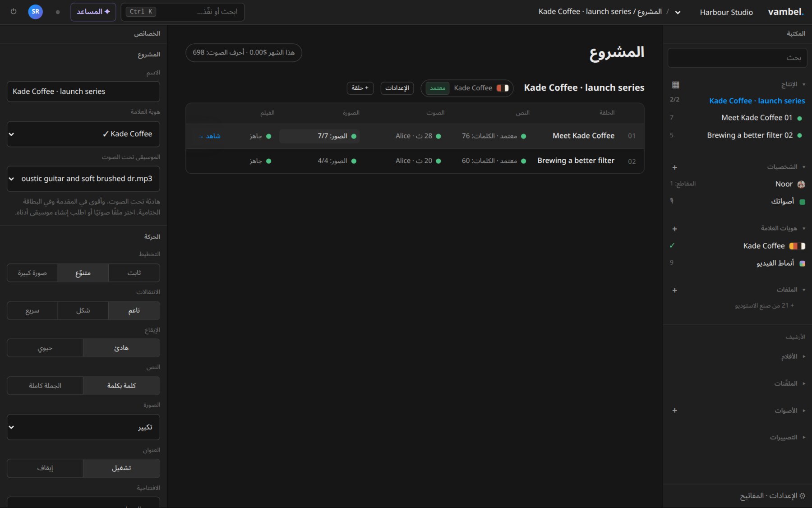Click the vambel. logo
Screen dimensions: 812x508
pos(785,12)
